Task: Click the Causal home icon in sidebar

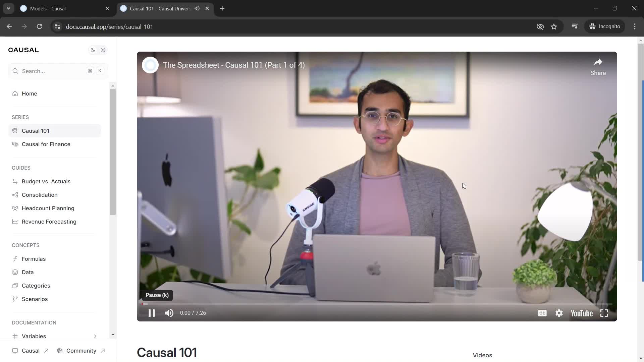Action: point(15,93)
